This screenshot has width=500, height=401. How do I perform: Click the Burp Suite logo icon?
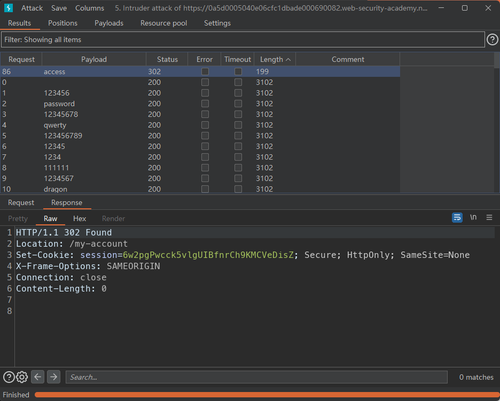(9, 8)
